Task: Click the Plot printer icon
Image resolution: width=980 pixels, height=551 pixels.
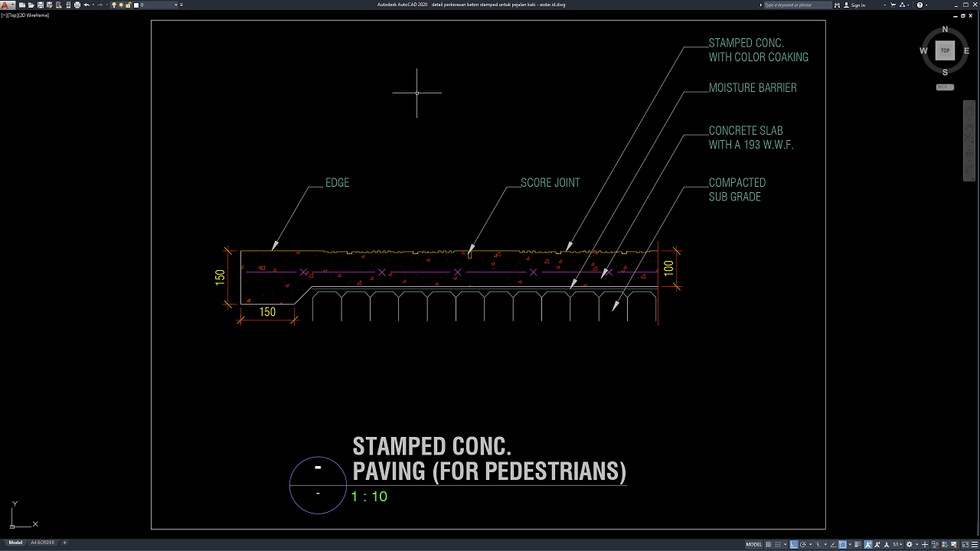Action: point(77,5)
